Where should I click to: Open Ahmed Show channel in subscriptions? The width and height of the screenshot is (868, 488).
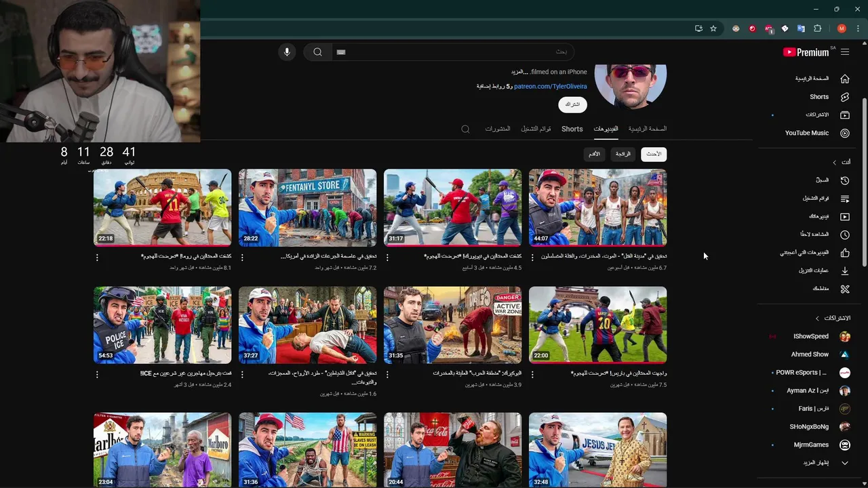(x=811, y=354)
